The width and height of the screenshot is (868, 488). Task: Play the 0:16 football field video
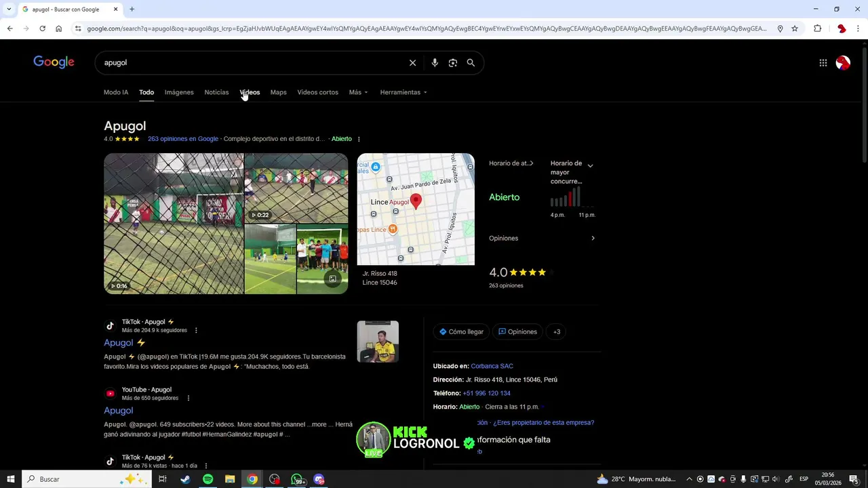pyautogui.click(x=174, y=223)
